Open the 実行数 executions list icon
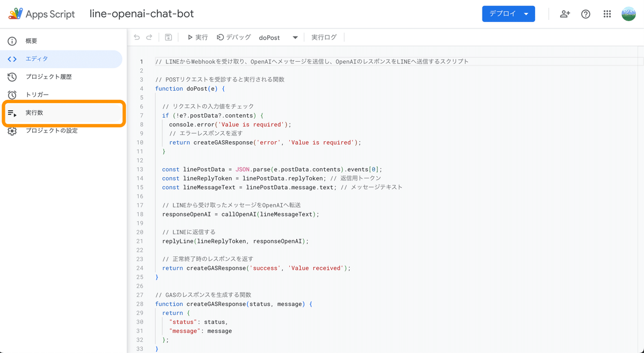 12,113
